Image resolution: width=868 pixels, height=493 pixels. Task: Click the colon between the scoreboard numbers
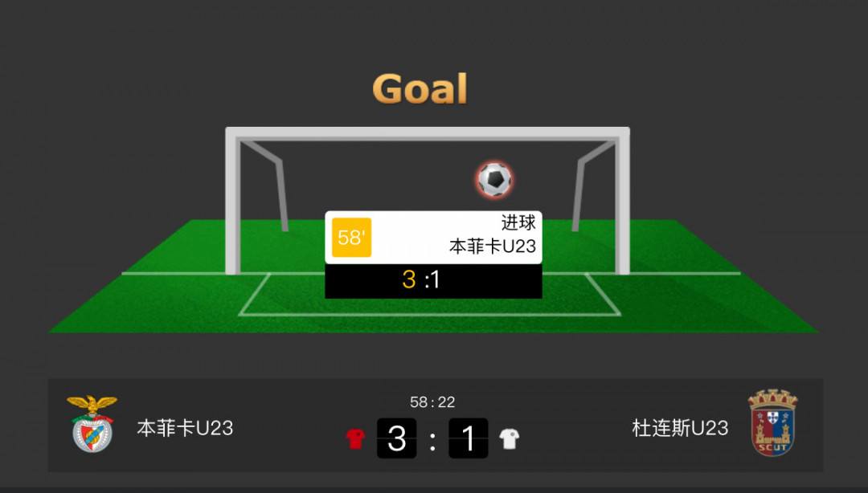[x=432, y=441]
